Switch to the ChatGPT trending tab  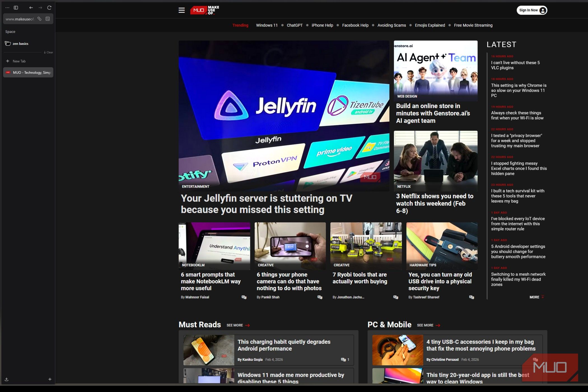(x=294, y=25)
